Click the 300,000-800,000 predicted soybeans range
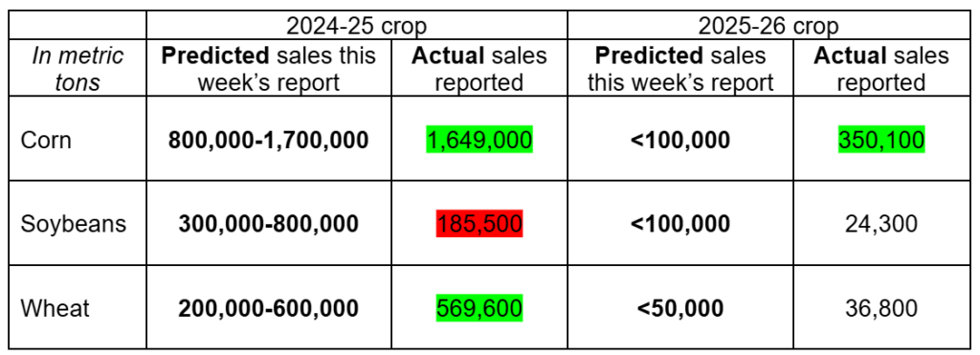Screen dimensions: 980x355 click(269, 224)
